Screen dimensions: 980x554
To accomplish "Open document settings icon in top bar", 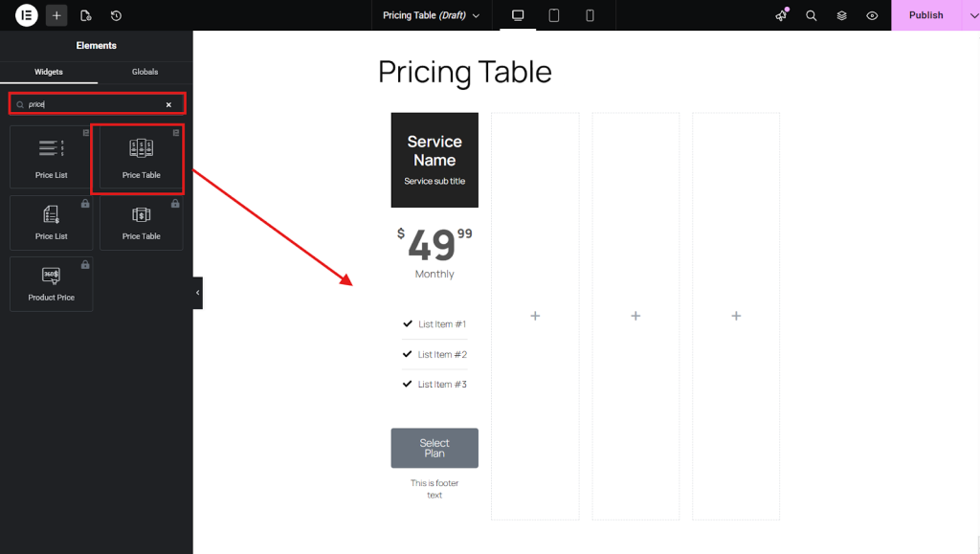I will coord(86,15).
